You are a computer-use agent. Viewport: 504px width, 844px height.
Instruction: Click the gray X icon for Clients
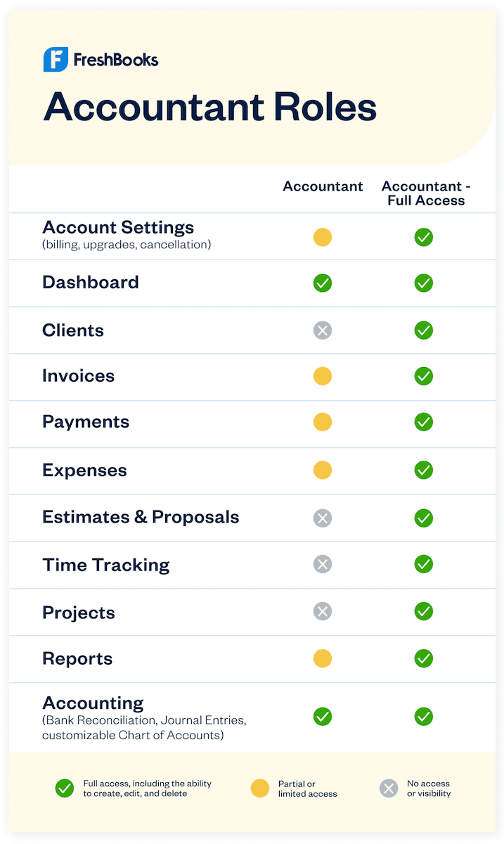(323, 330)
